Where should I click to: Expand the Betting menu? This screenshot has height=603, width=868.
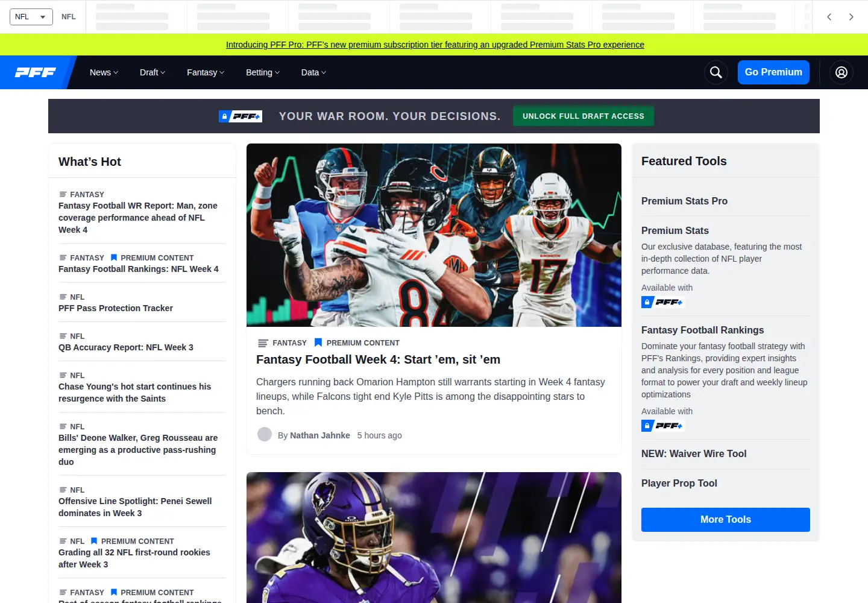263,72
